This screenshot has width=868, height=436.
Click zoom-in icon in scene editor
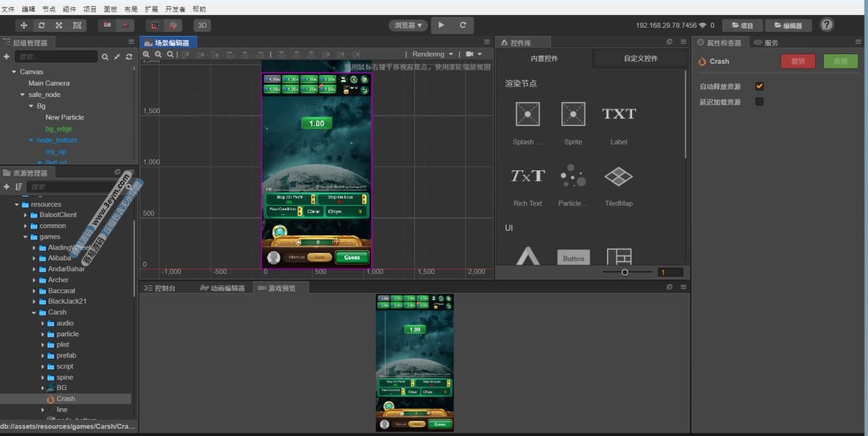coord(146,54)
